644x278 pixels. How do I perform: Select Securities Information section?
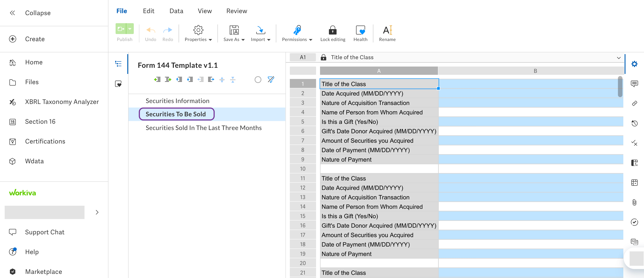point(177,101)
